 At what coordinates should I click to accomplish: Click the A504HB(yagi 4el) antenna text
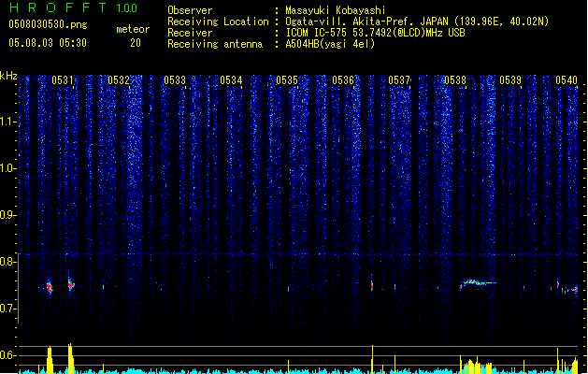coord(330,44)
